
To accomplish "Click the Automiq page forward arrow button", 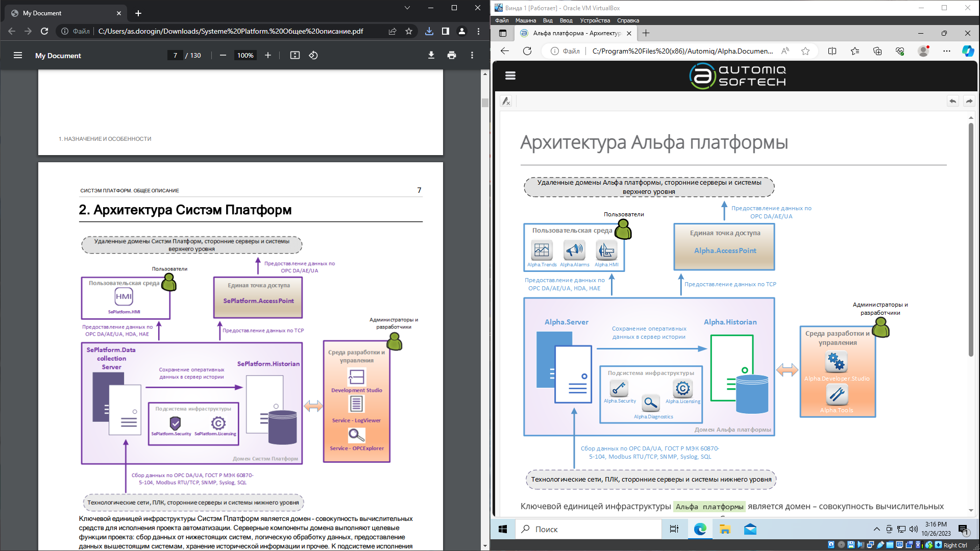I will [969, 101].
